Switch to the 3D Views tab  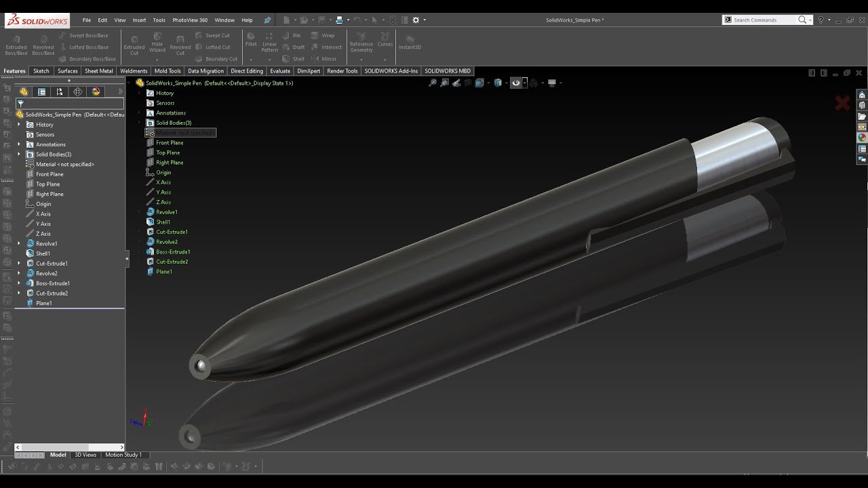[x=85, y=455]
